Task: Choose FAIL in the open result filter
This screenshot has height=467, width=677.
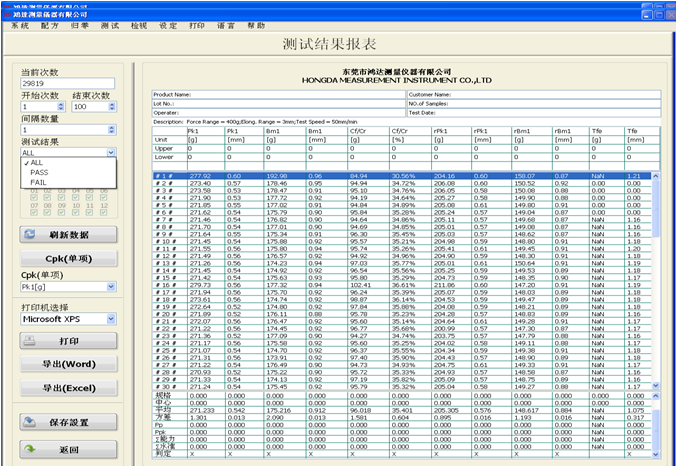Action: 39,183
